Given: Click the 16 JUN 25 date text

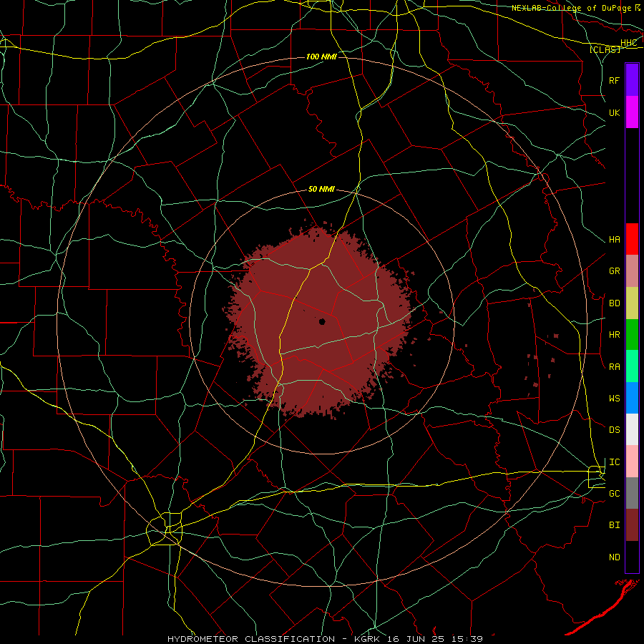Looking at the screenshot, I should (x=415, y=639).
